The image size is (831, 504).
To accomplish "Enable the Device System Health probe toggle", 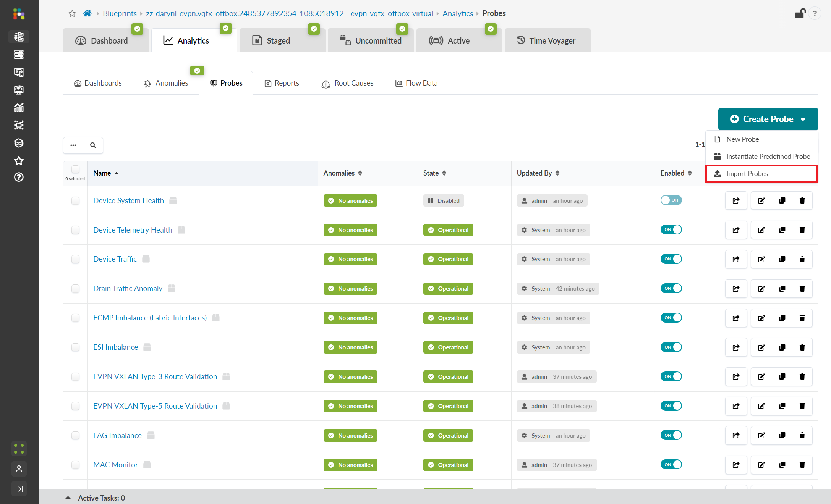I will coord(671,200).
